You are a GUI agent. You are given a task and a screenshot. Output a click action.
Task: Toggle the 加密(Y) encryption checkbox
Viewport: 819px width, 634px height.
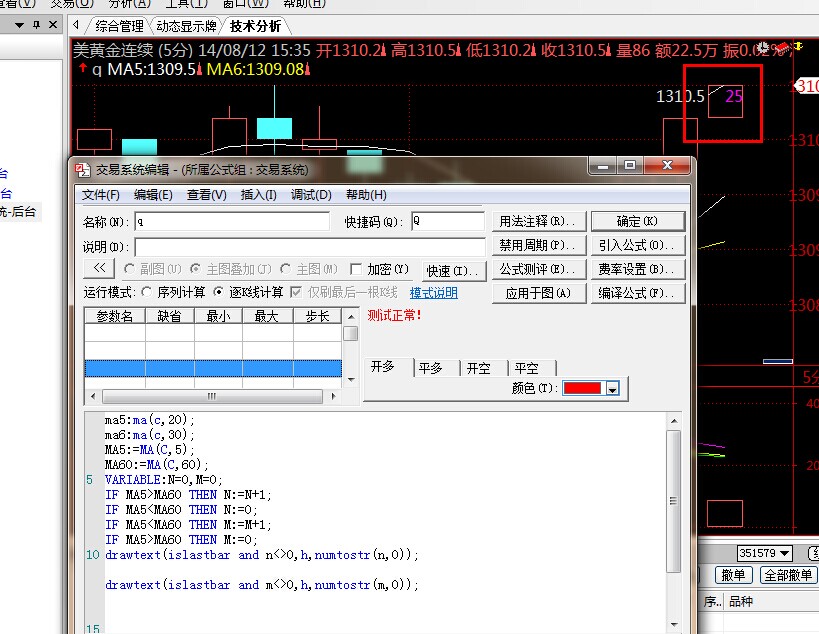click(x=356, y=269)
